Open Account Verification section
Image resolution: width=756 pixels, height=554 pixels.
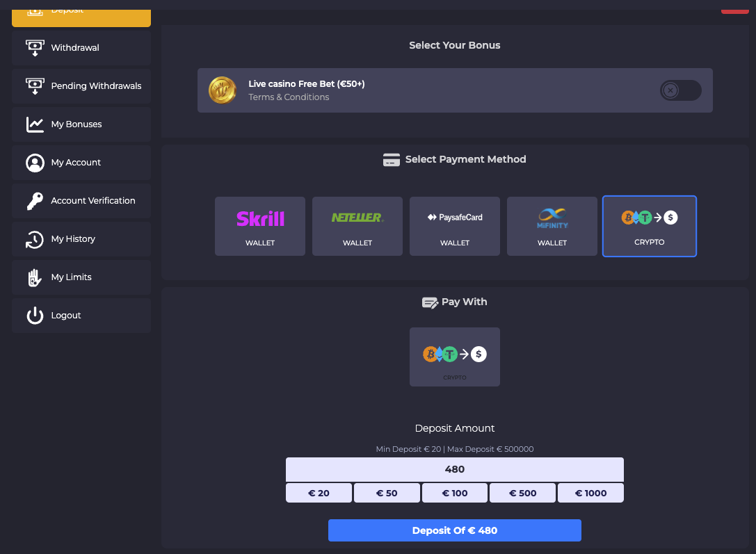coord(81,201)
